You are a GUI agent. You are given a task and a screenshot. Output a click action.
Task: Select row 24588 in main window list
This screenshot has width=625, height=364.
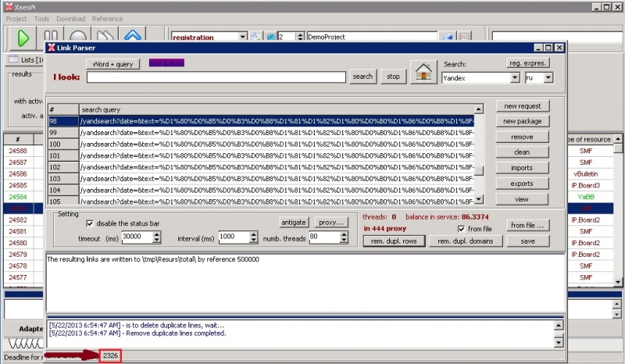pos(18,151)
